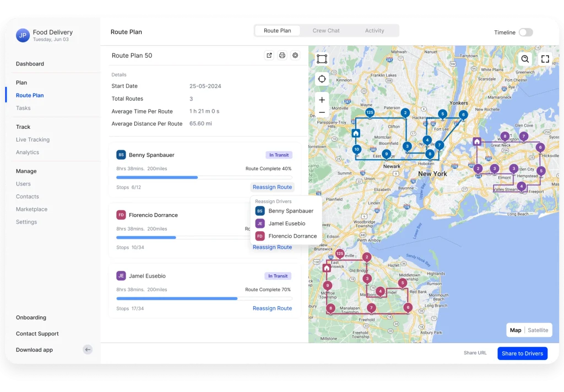Open Contacts page
The width and height of the screenshot is (564, 392).
(x=28, y=197)
